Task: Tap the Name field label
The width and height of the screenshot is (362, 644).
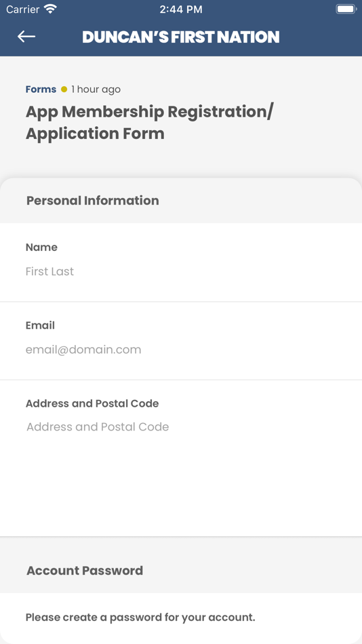Action: [41, 247]
